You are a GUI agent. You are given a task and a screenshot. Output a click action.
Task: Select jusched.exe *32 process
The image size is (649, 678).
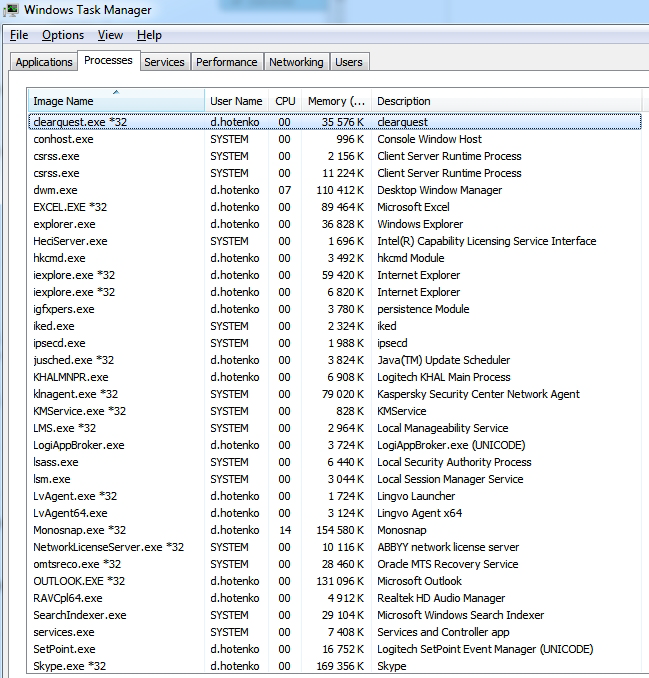pyautogui.click(x=335, y=360)
